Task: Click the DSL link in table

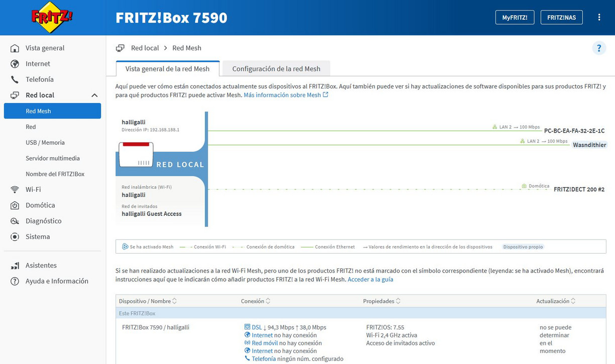Action: [257, 327]
